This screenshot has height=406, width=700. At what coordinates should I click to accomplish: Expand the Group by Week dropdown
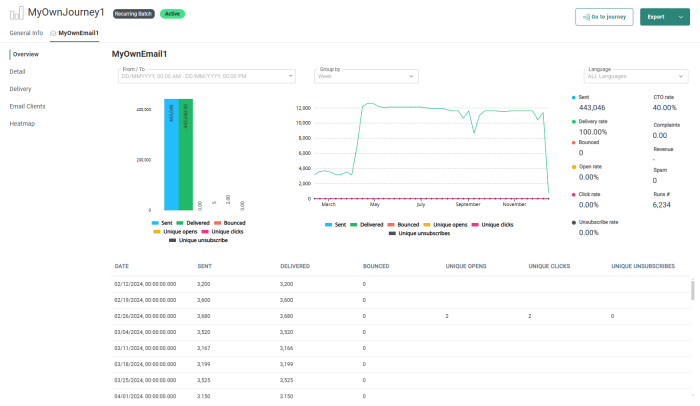coord(366,76)
